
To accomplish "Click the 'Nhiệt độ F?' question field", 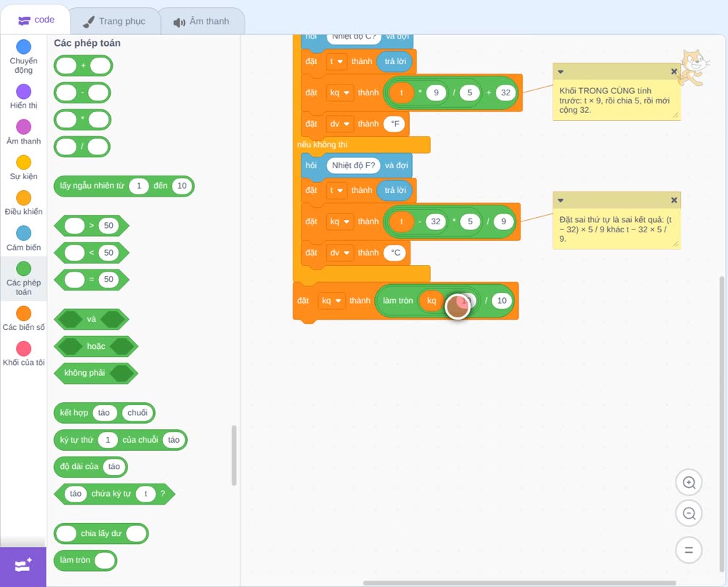I will (353, 165).
